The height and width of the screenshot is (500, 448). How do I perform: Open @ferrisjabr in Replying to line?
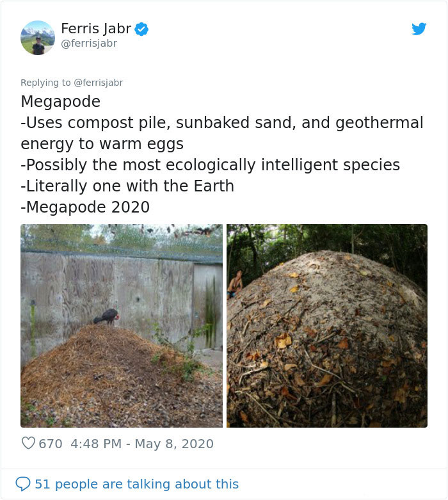point(98,83)
